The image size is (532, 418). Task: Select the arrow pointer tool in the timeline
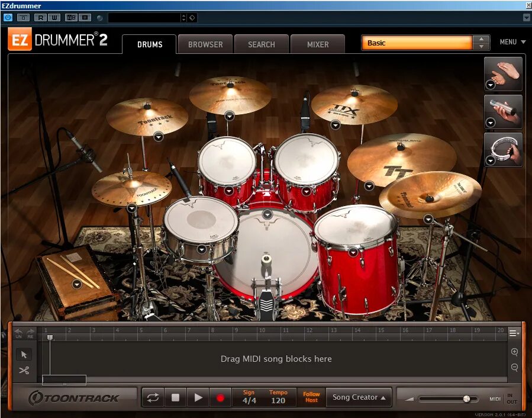[x=24, y=353]
